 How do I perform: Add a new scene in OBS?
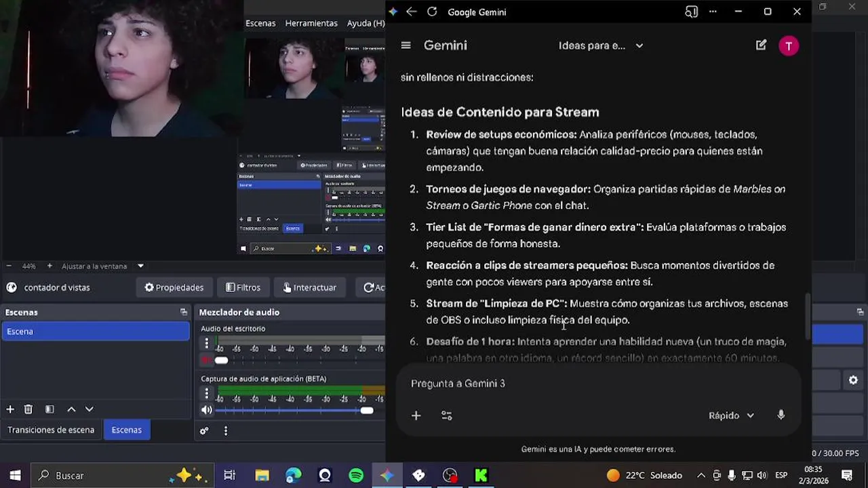tap(10, 409)
